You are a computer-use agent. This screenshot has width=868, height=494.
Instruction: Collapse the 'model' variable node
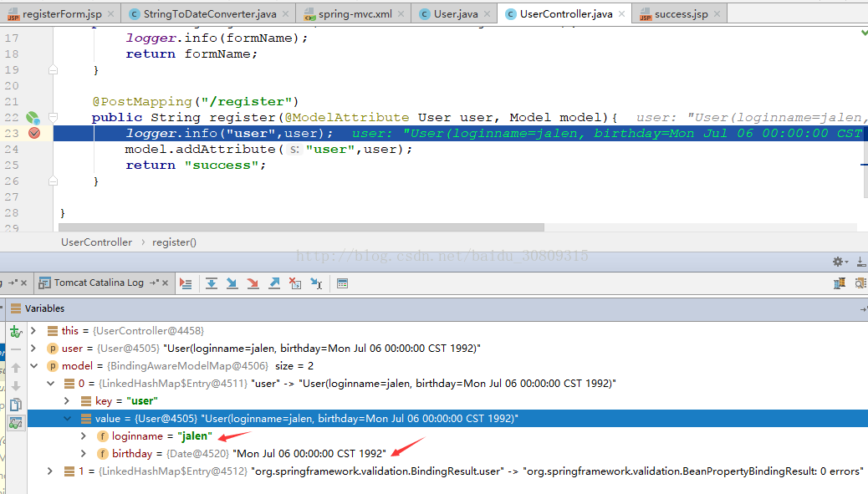(33, 366)
